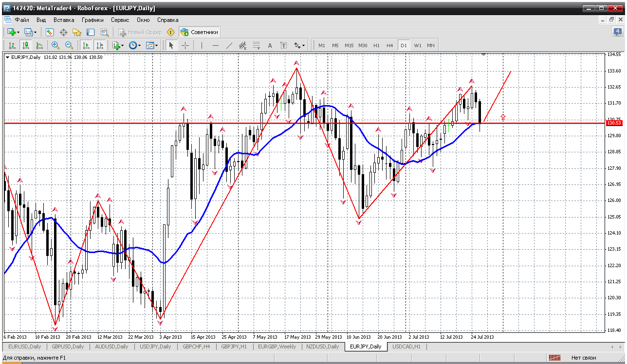This screenshot has width=627, height=364.
Task: Select the Cursor arrow tool
Action: tap(171, 45)
